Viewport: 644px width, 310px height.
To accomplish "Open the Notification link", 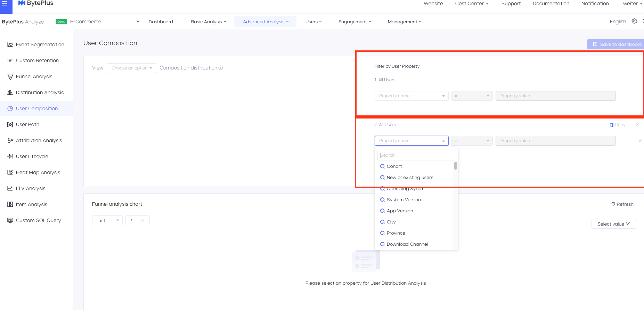I will 595,3.
